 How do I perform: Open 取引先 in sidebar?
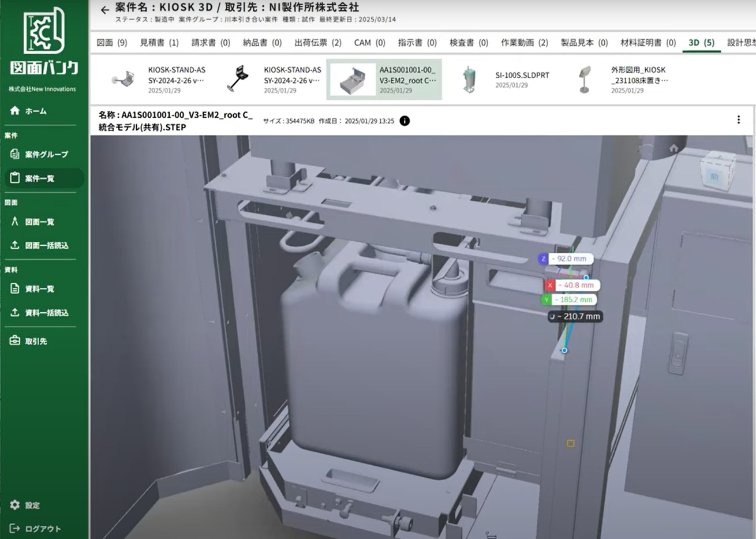(36, 341)
